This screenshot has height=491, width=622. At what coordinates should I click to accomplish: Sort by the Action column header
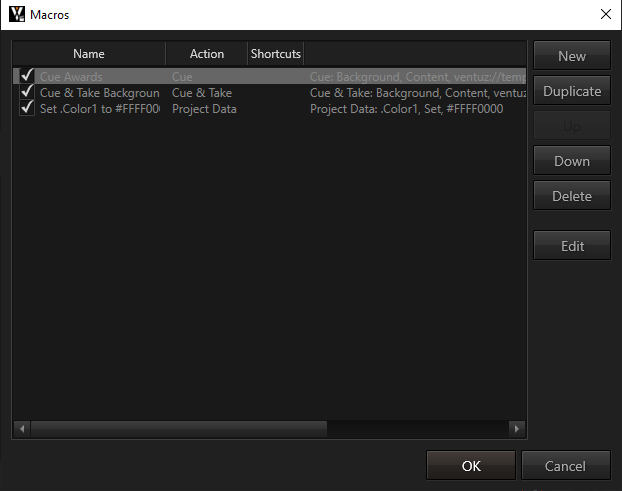[x=207, y=54]
